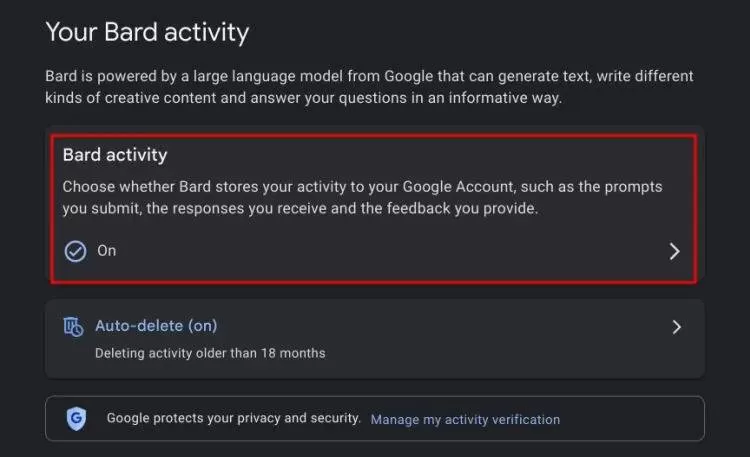Image resolution: width=750 pixels, height=457 pixels.
Task: Click the Google shield icon
Action: click(76, 419)
